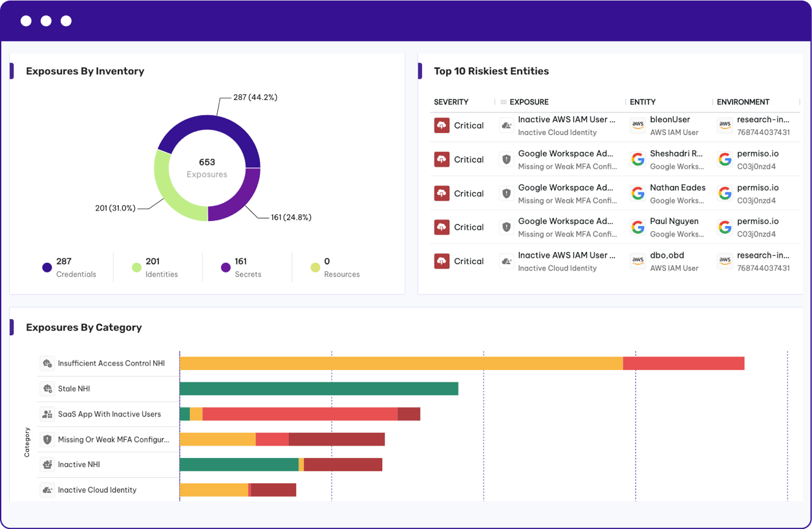
Task: Sort by the ENVIRONMENT column header
Action: (x=743, y=102)
